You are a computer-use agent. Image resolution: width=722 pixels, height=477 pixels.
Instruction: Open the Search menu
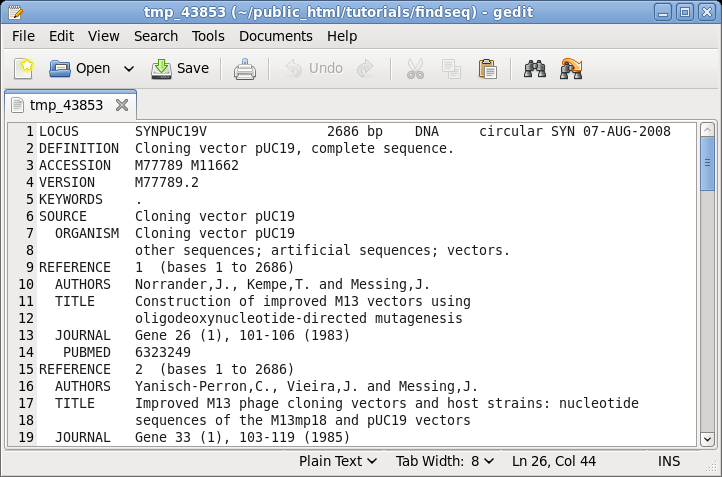(156, 36)
